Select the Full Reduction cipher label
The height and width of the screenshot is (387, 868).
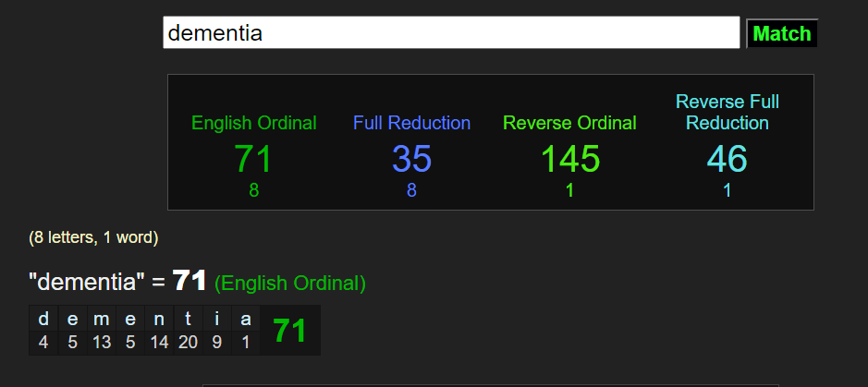click(411, 123)
